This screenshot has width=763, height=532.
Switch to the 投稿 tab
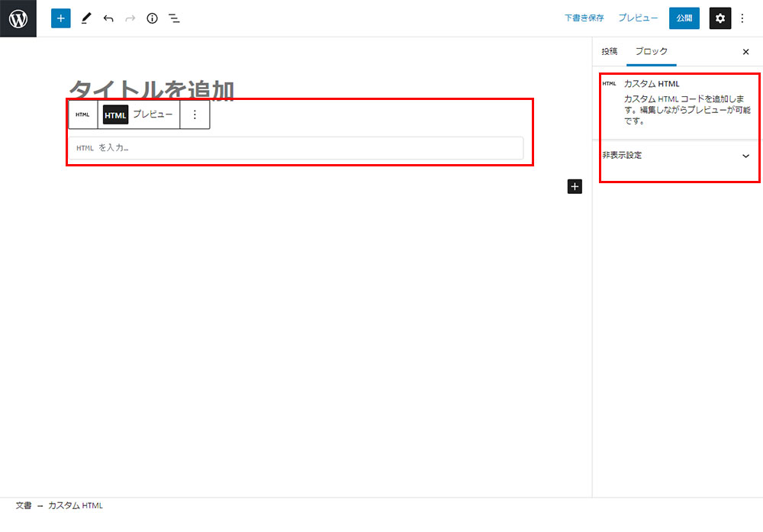coord(610,51)
